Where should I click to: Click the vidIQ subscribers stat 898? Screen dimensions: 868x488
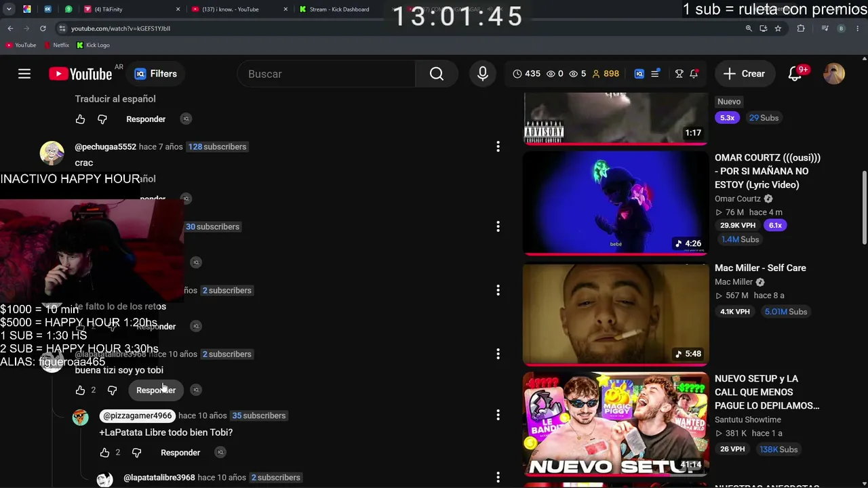pyautogui.click(x=606, y=74)
